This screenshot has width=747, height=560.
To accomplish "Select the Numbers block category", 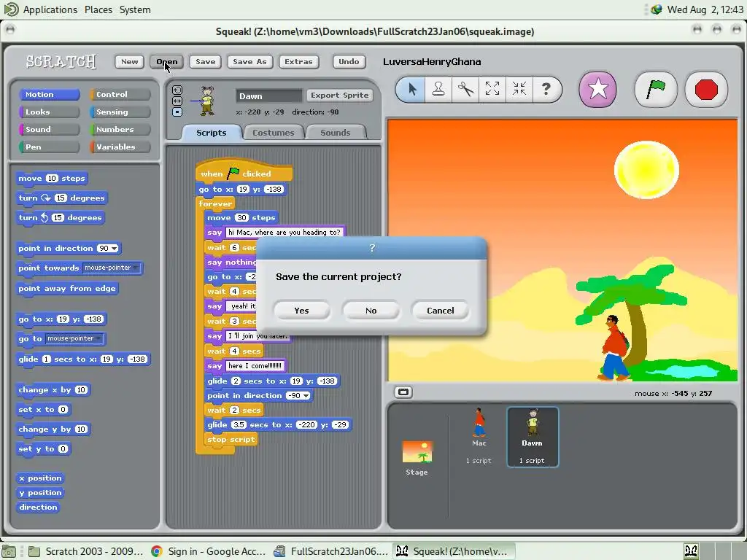I will 120,130.
